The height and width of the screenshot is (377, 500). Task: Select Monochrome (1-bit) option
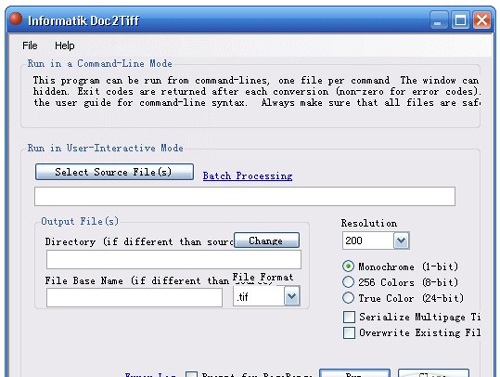(x=348, y=266)
